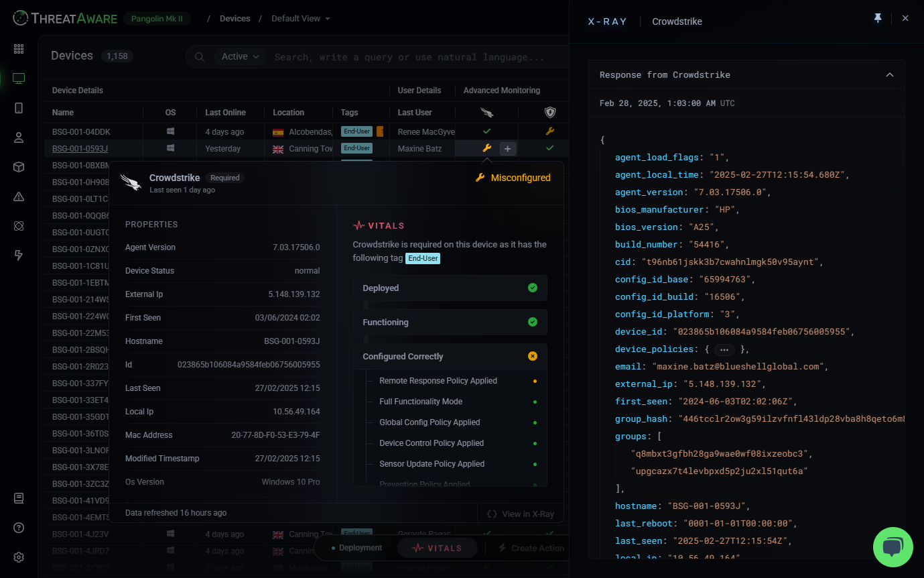Screen dimensions: 924x578
Task: Collapse the Response from Crowdstrike section
Action: click(890, 74)
